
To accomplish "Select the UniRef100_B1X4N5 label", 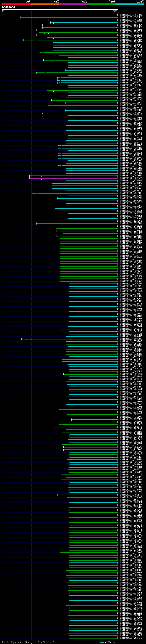I will 131,93.
